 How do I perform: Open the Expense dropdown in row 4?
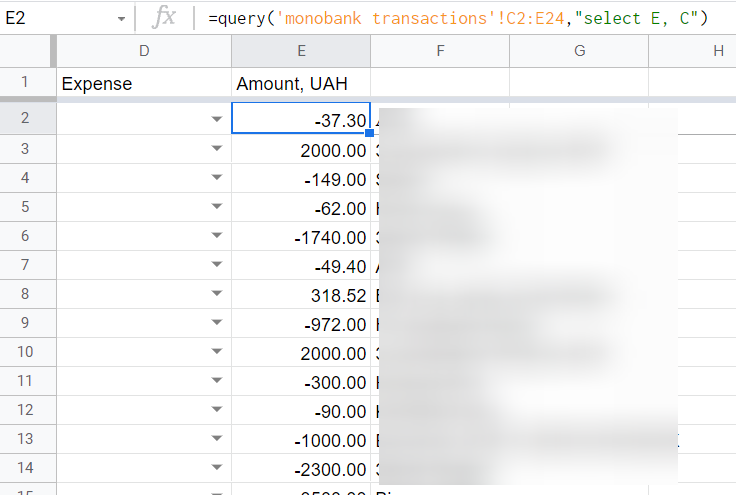coord(216,178)
